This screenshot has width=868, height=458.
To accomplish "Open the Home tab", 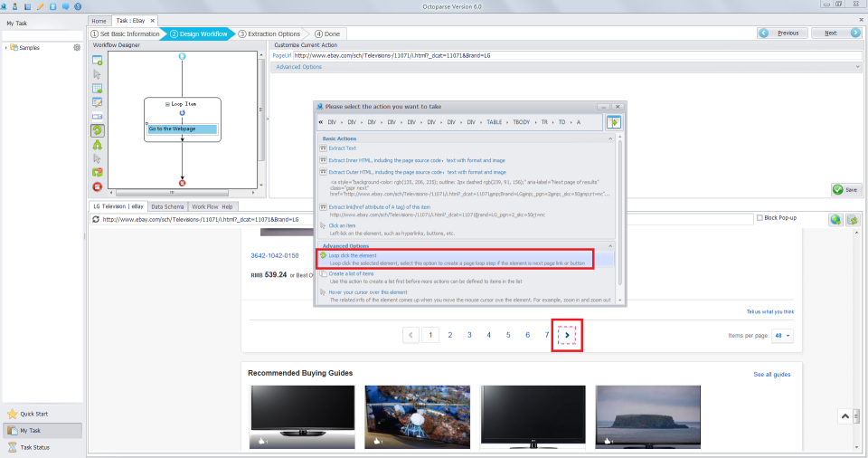I will coord(99,20).
